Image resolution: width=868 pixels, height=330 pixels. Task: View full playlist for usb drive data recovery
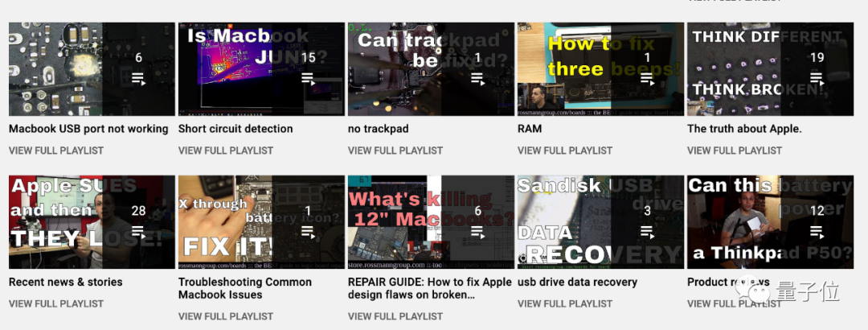pos(565,303)
